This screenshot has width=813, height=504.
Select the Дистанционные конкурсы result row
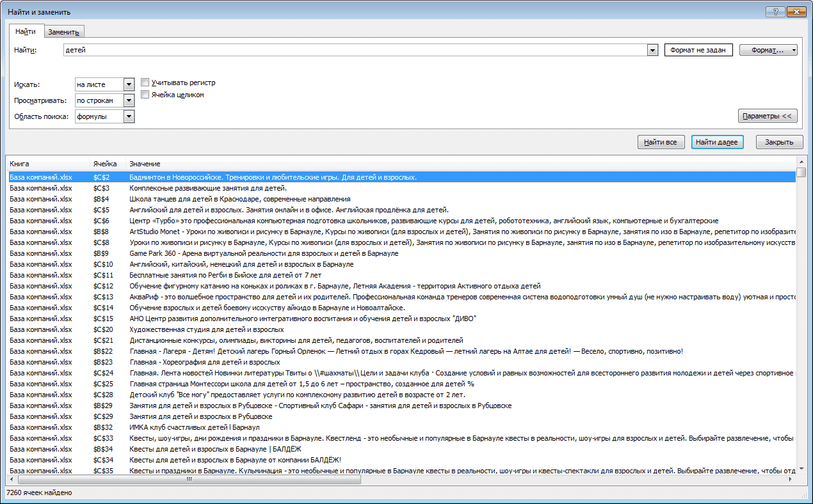click(x=401, y=340)
